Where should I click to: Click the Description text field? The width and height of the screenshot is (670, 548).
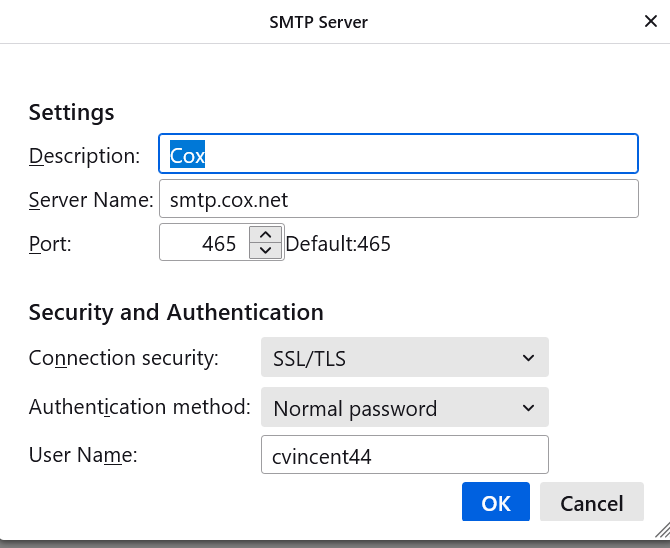(x=398, y=155)
